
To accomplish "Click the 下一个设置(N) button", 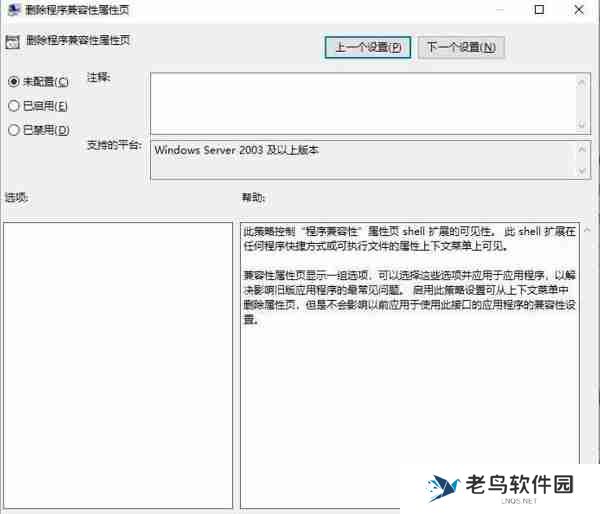I will click(461, 47).
